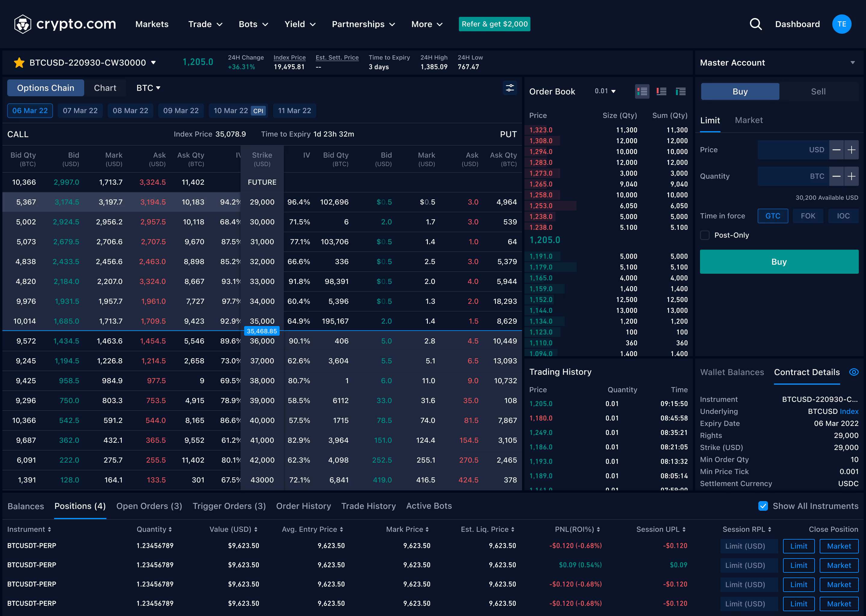
Task: Select GTC time in force
Action: point(772,216)
